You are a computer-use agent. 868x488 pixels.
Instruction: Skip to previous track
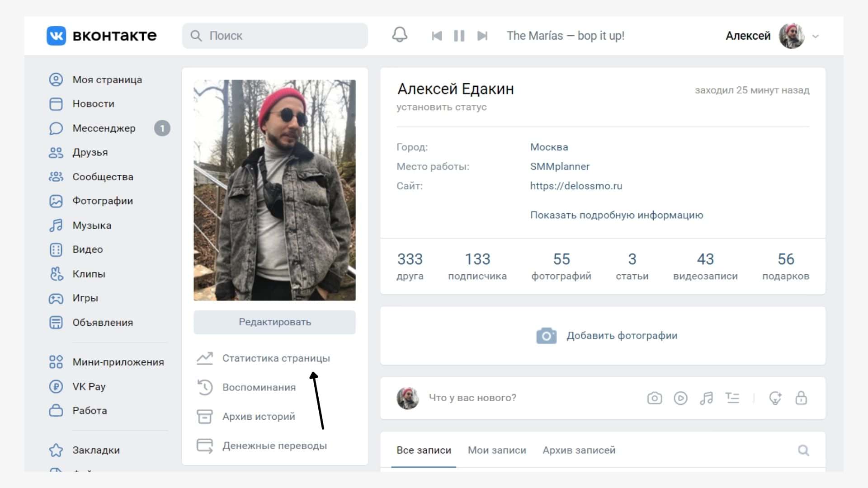437,36
